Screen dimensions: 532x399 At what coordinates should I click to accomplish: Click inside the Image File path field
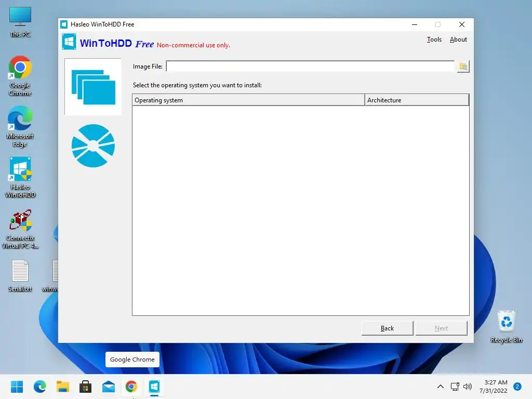pos(310,66)
